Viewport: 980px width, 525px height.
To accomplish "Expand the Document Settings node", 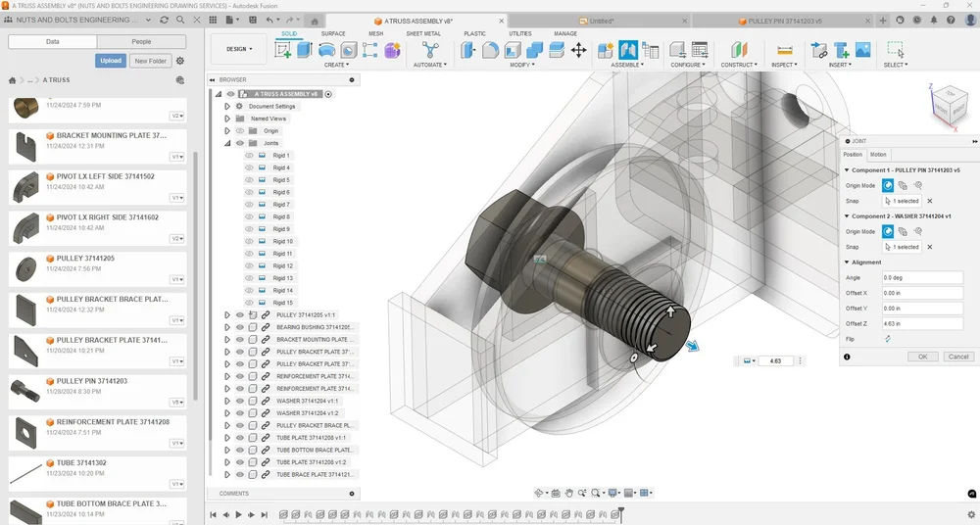I will coord(227,106).
